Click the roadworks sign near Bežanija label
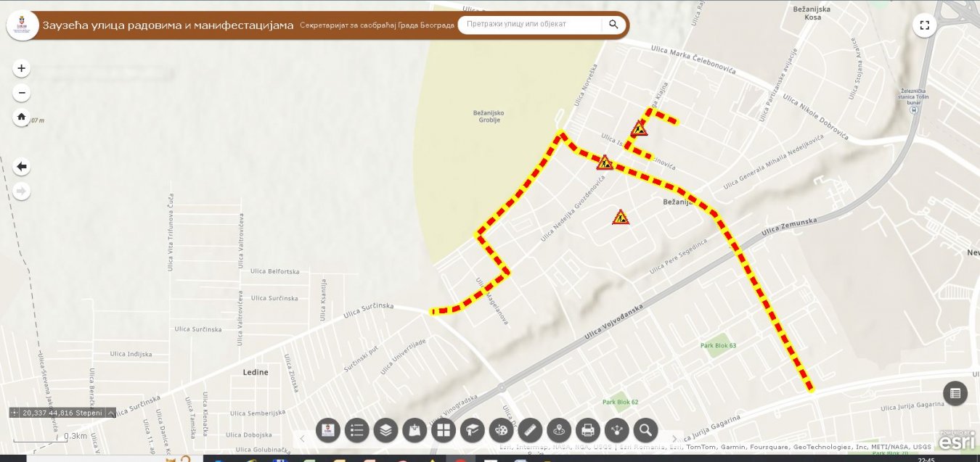980x462 pixels. click(x=620, y=216)
